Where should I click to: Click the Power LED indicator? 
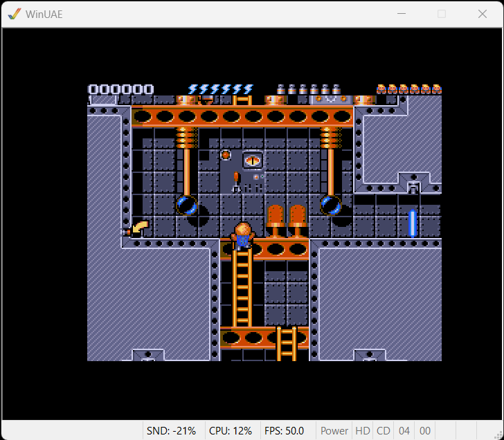pos(334,430)
